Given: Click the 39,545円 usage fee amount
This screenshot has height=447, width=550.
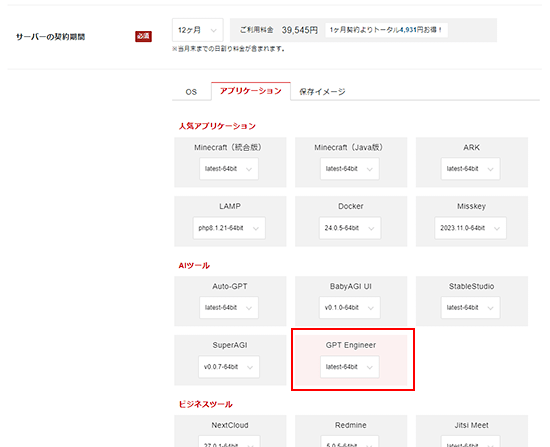Looking at the screenshot, I should coord(300,30).
